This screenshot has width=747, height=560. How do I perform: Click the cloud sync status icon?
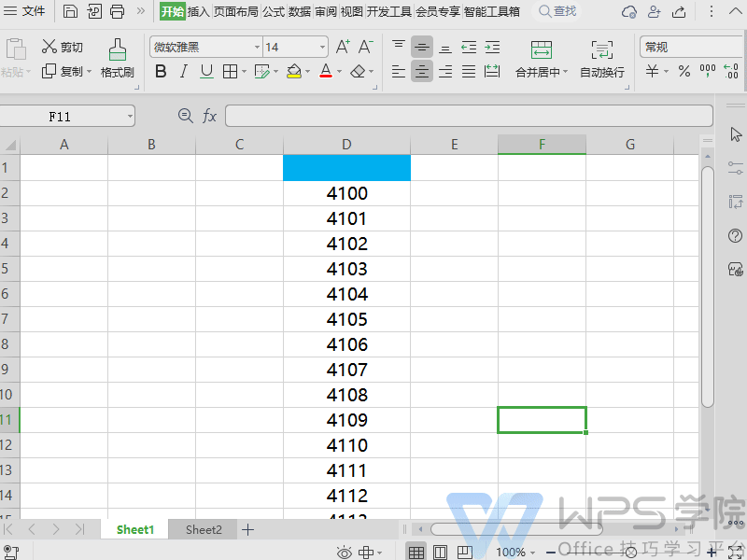(628, 11)
